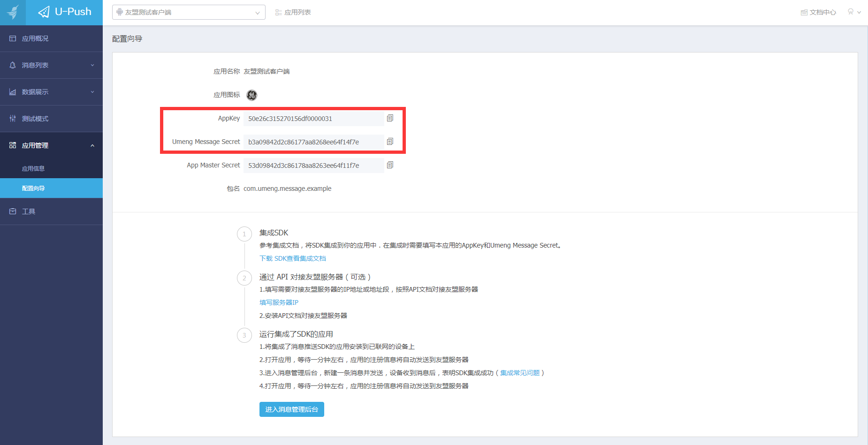Image resolution: width=868 pixels, height=445 pixels.
Task: Open 消息列表 sidebar menu
Action: point(51,65)
